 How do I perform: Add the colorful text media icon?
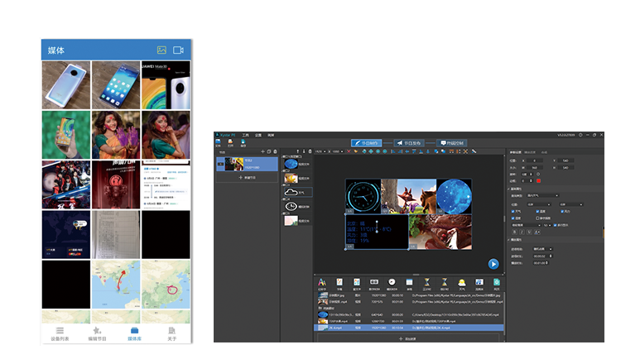tap(321, 284)
